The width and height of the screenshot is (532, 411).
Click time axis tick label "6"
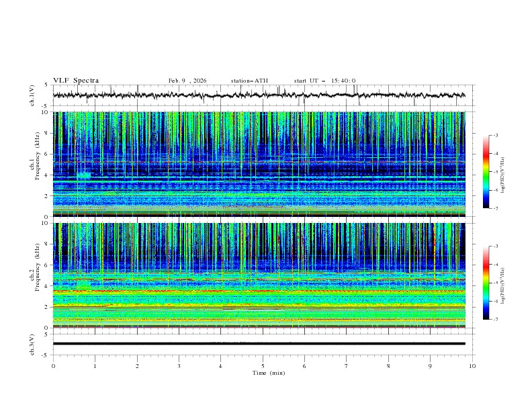[304, 366]
